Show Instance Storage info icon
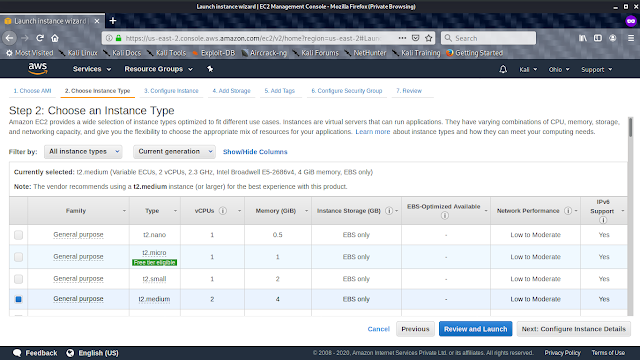The width and height of the screenshot is (640, 360). point(389,211)
